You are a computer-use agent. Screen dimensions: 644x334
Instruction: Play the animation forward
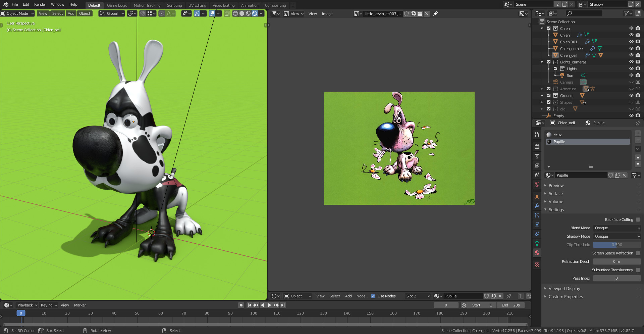tap(269, 305)
